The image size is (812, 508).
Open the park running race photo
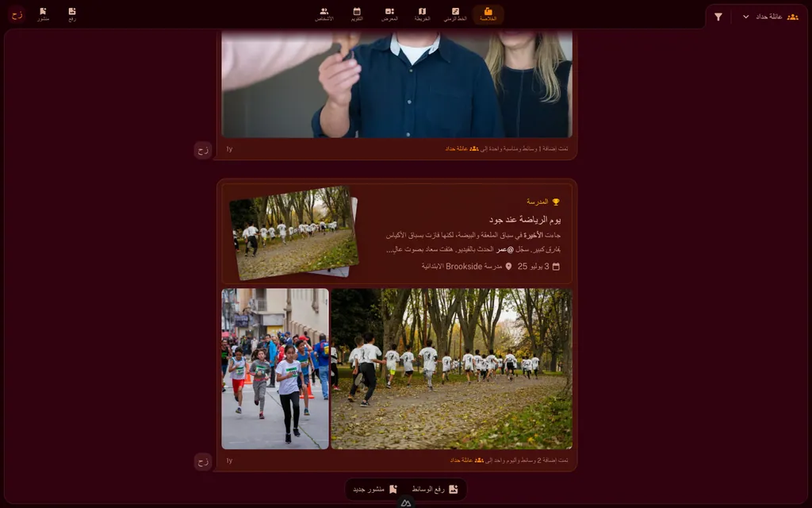(x=451, y=368)
